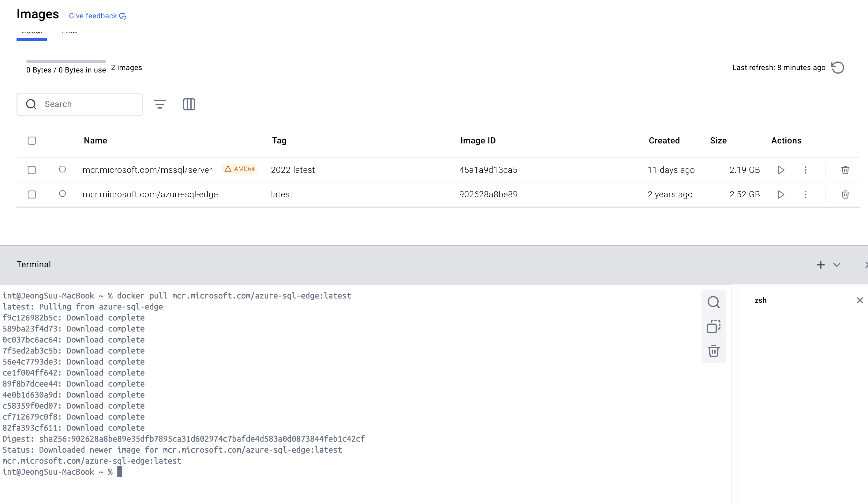Viewport: 868px width, 504px height.
Task: Open the filter options icon
Action: click(x=159, y=104)
